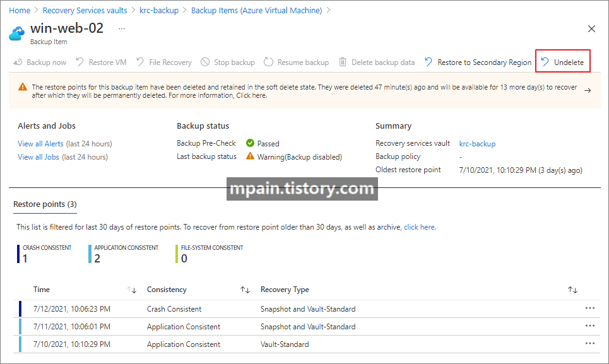Viewport: 609px width, 364px height.
Task: Select the Restore points (3) tab
Action: (x=45, y=204)
